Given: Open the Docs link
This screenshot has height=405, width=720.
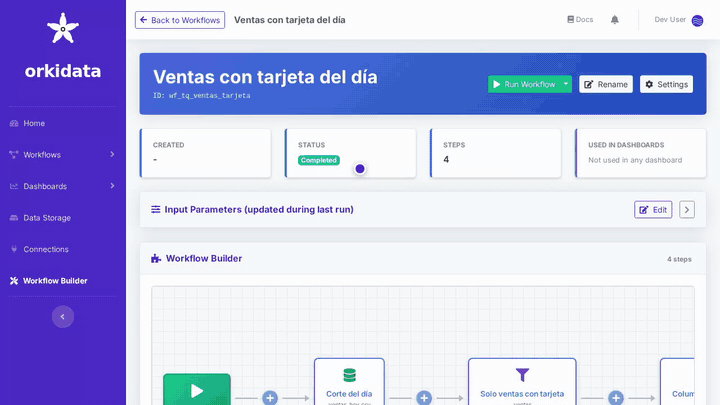Looking at the screenshot, I should click(580, 20).
